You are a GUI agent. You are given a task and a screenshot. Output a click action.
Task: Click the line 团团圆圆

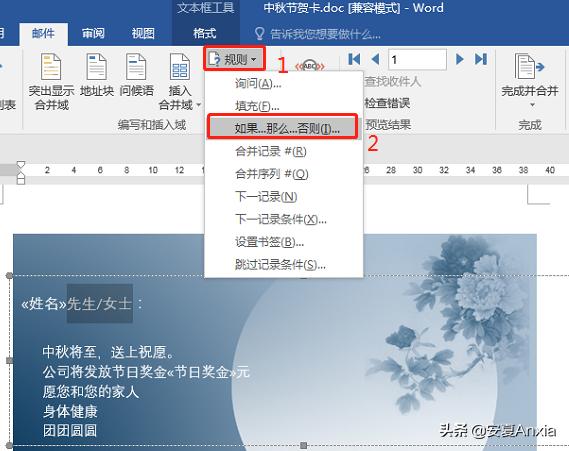click(x=70, y=431)
